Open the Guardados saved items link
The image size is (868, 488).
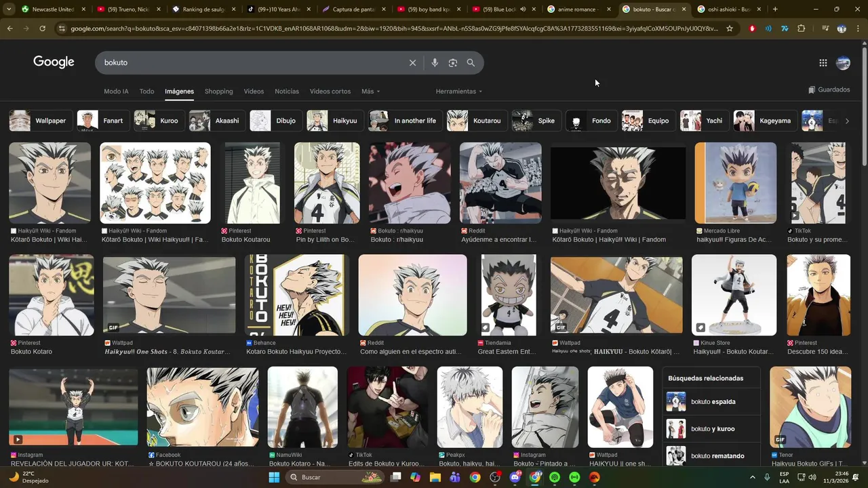[x=829, y=89]
